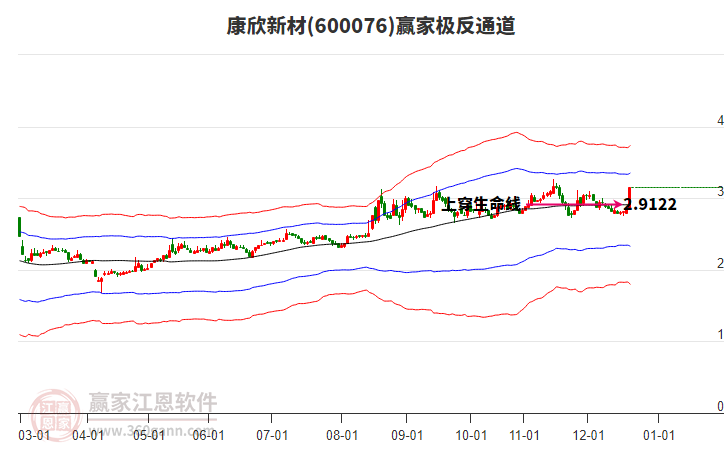Click the 2.9122 price value label
Screen dimensions: 726x450
[x=650, y=204]
